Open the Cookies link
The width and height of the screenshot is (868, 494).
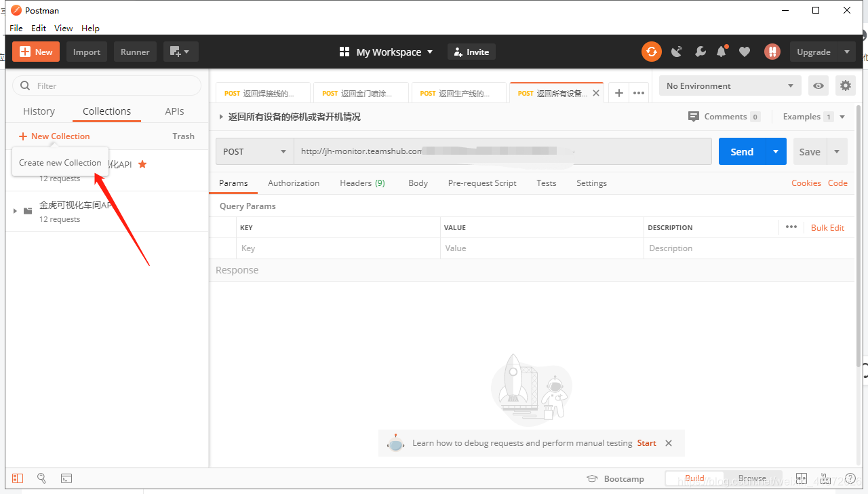point(806,183)
